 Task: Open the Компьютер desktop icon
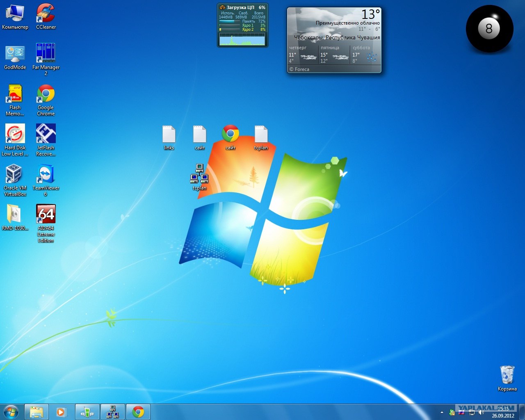[15, 16]
